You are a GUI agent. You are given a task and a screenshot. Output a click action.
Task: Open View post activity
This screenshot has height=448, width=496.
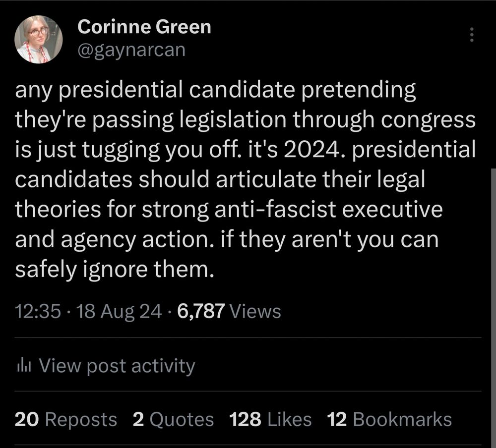(x=118, y=365)
